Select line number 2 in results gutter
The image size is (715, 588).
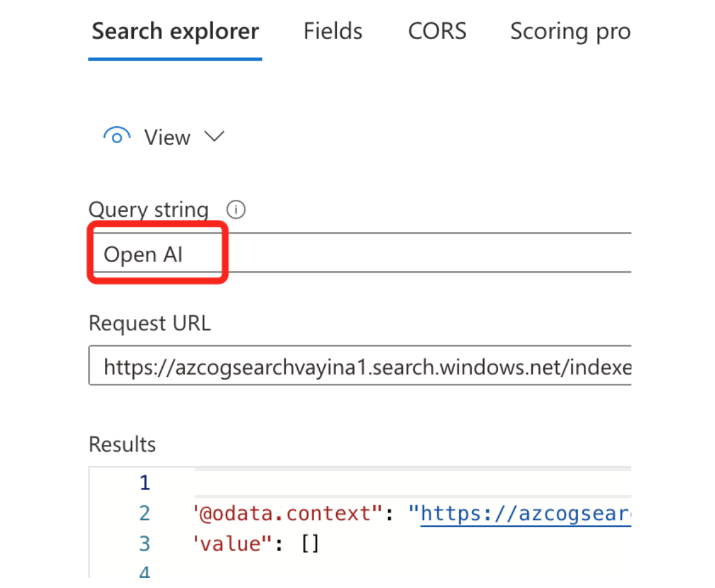tap(145, 514)
